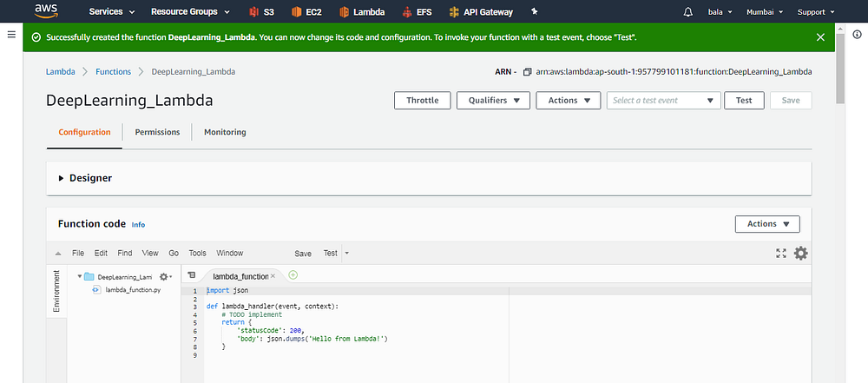The width and height of the screenshot is (868, 383).
Task: Open the EFS shortcut in top bar
Action: (418, 11)
